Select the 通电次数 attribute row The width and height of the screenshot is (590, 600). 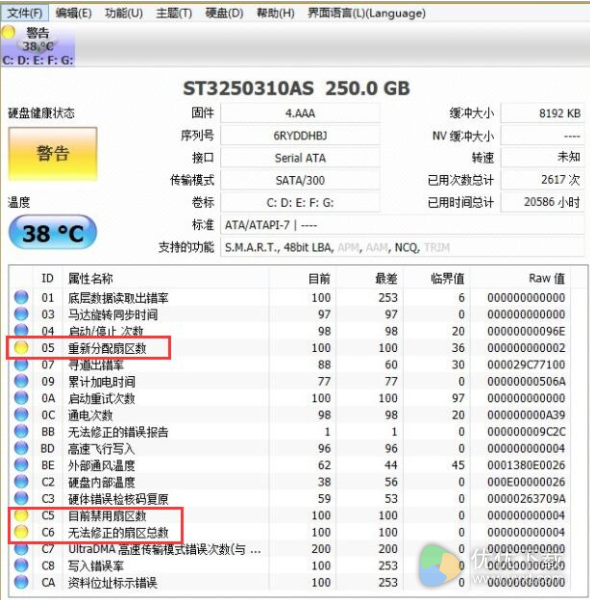[x=289, y=415]
